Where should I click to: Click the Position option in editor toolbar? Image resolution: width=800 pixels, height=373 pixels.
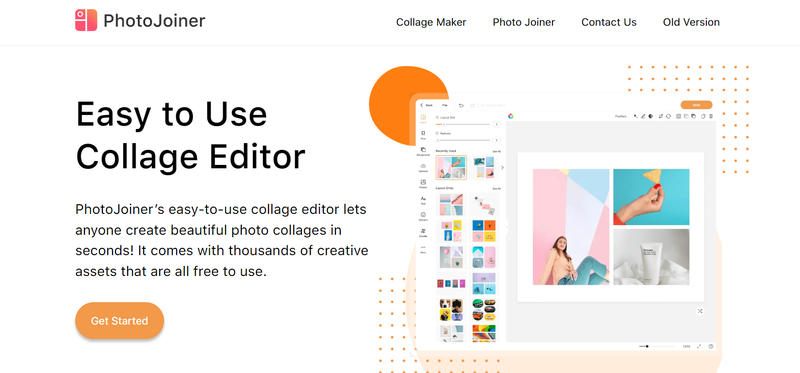tap(621, 116)
